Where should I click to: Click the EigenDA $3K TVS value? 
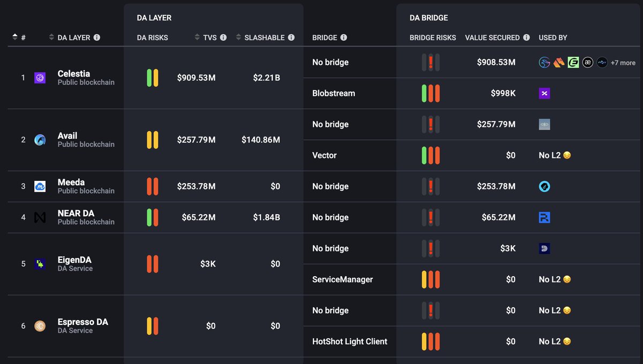[208, 264]
